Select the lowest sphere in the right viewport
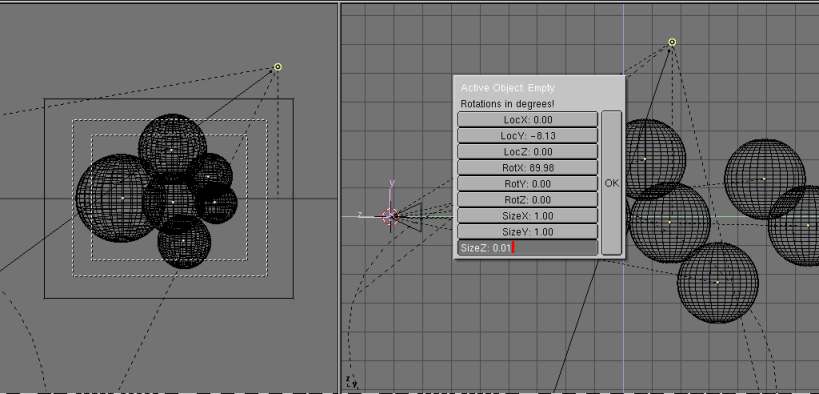 (718, 282)
